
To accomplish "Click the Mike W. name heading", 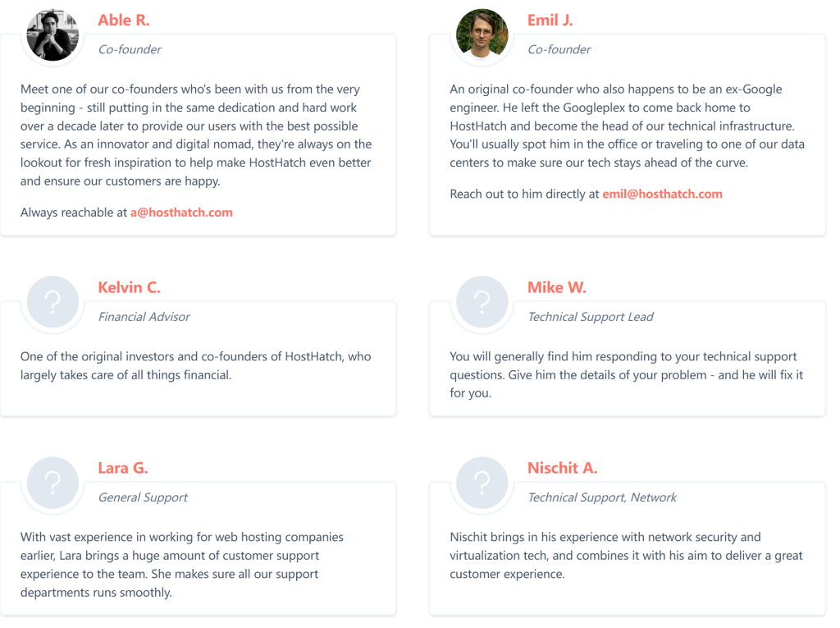I will (557, 287).
